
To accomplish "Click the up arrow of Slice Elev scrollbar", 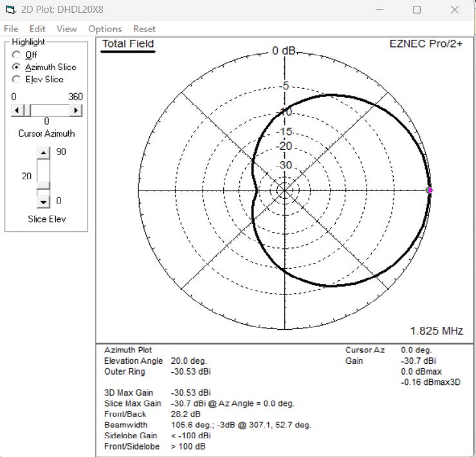I will (43, 152).
